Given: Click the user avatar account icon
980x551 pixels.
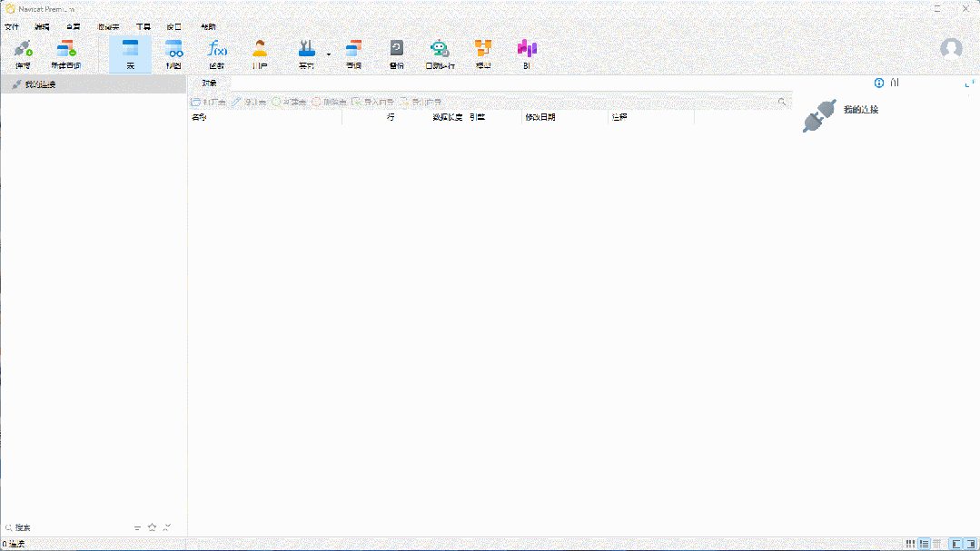Looking at the screenshot, I should (x=951, y=48).
